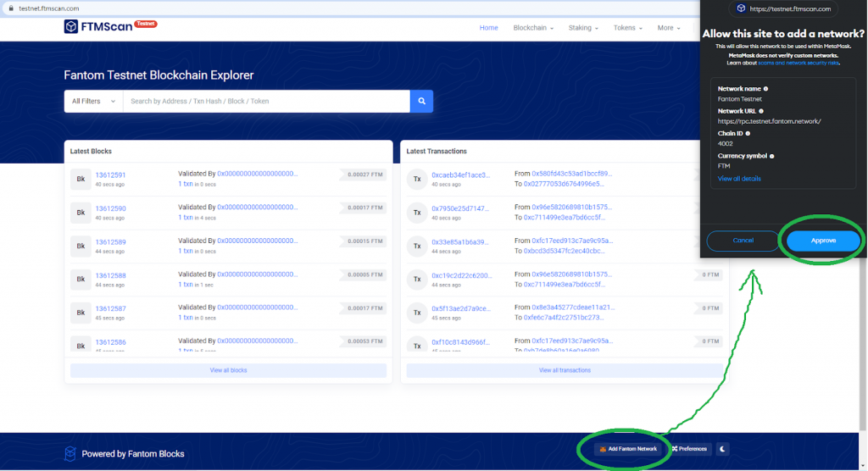
Task: Expand the More menu
Action: (x=669, y=28)
